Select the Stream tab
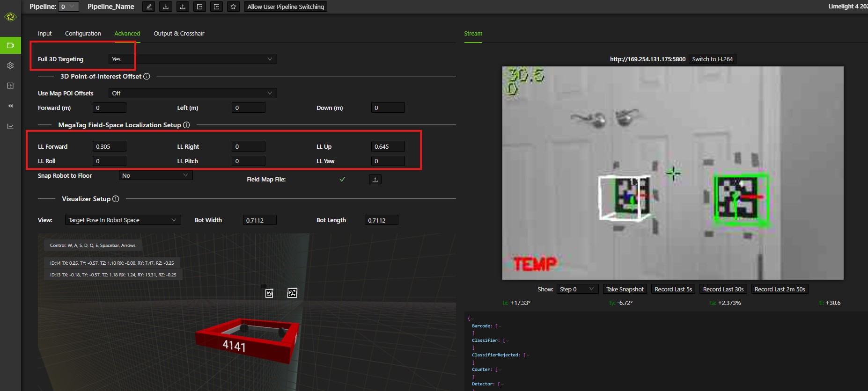 click(473, 34)
